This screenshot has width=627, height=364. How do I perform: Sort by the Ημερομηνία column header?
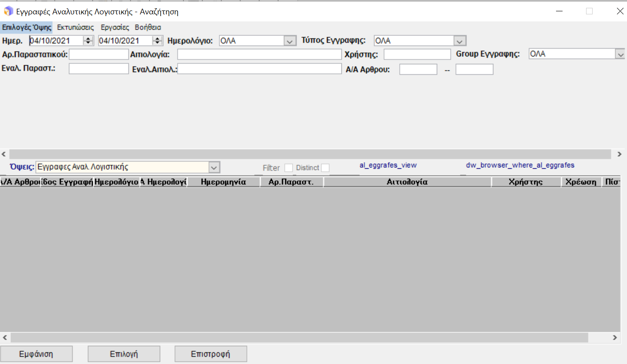[223, 182]
